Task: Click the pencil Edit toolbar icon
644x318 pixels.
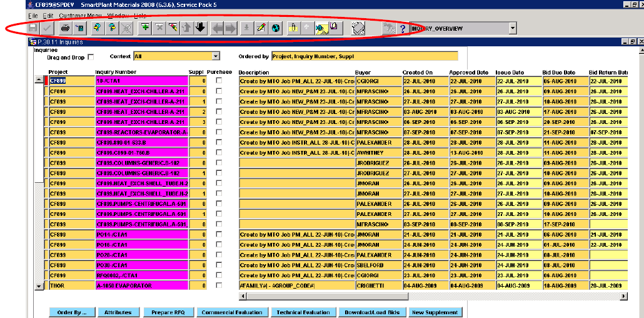Action: pyautogui.click(x=261, y=28)
